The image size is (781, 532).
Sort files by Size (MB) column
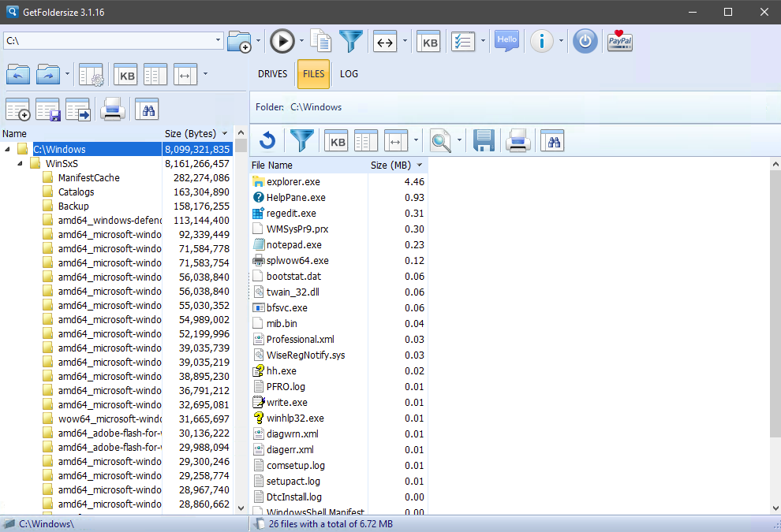pos(398,166)
